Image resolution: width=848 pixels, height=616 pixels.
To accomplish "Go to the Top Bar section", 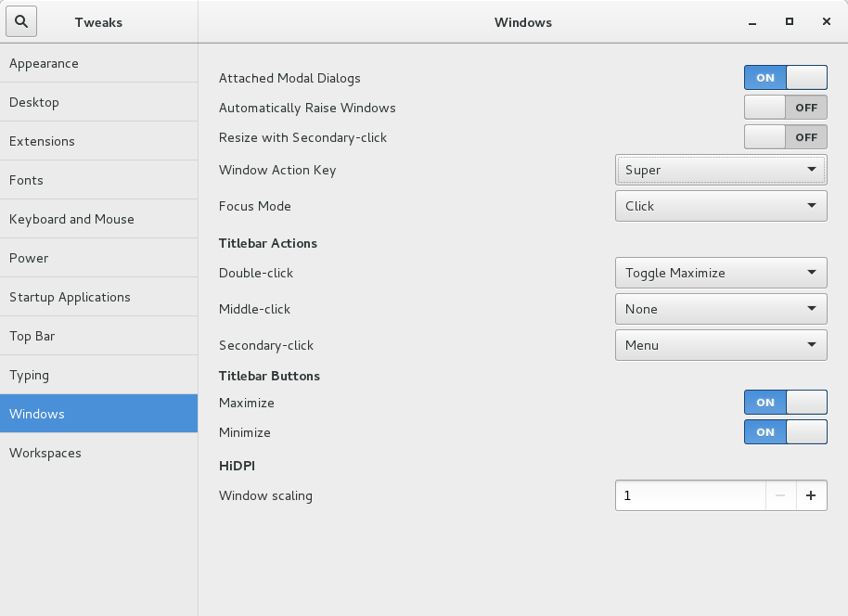I will pos(99,336).
